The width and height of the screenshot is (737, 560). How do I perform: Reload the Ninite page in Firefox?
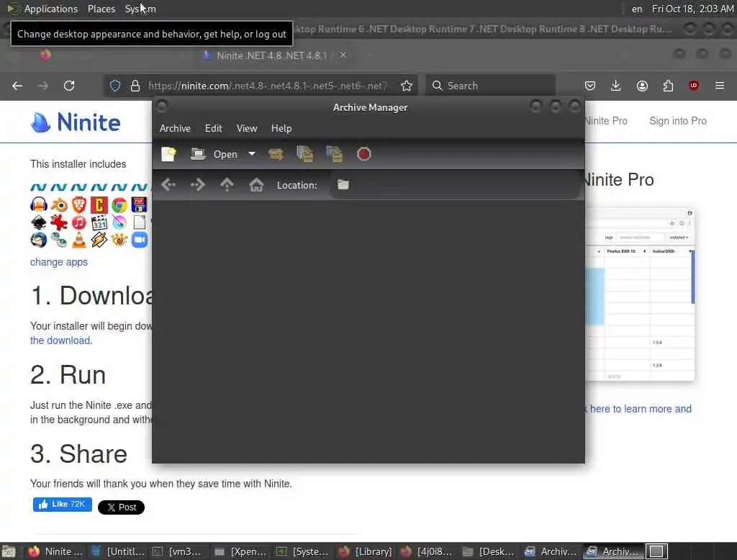tap(69, 86)
